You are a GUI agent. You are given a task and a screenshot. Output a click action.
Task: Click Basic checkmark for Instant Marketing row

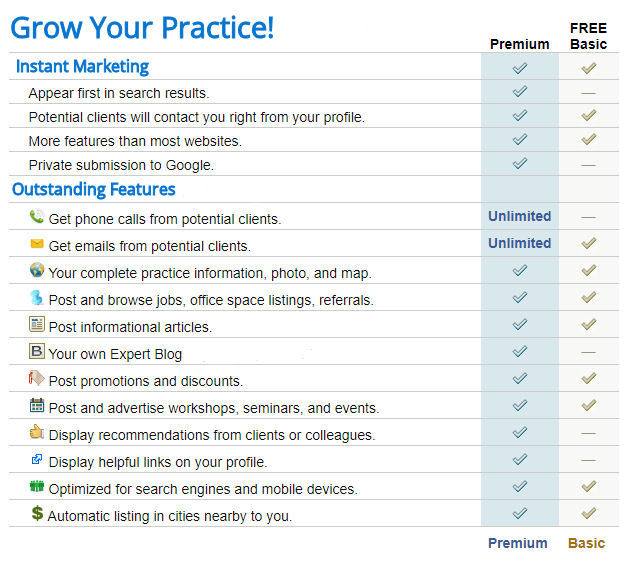(x=588, y=68)
